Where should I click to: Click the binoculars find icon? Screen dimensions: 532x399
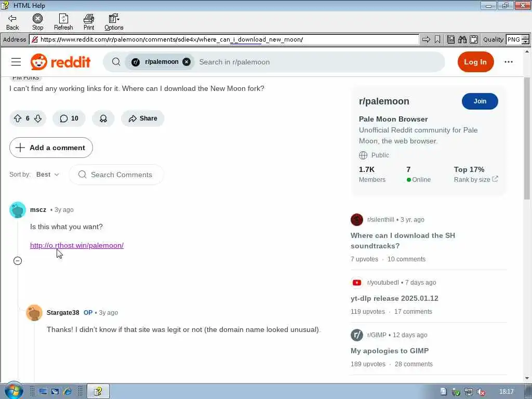pyautogui.click(x=462, y=39)
